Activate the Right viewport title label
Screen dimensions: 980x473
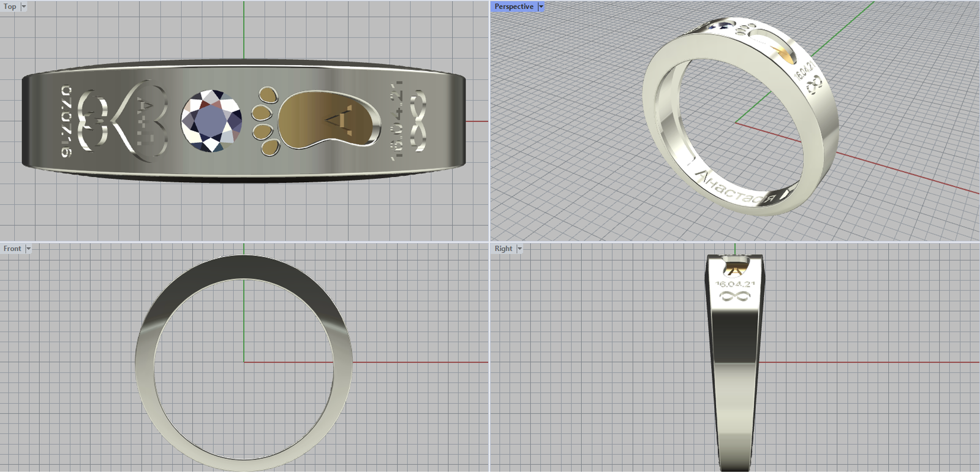(503, 249)
